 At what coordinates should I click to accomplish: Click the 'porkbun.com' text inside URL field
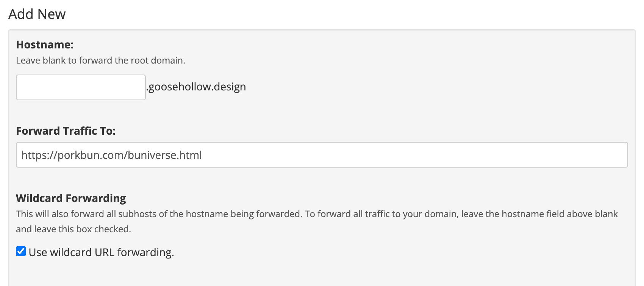point(91,155)
